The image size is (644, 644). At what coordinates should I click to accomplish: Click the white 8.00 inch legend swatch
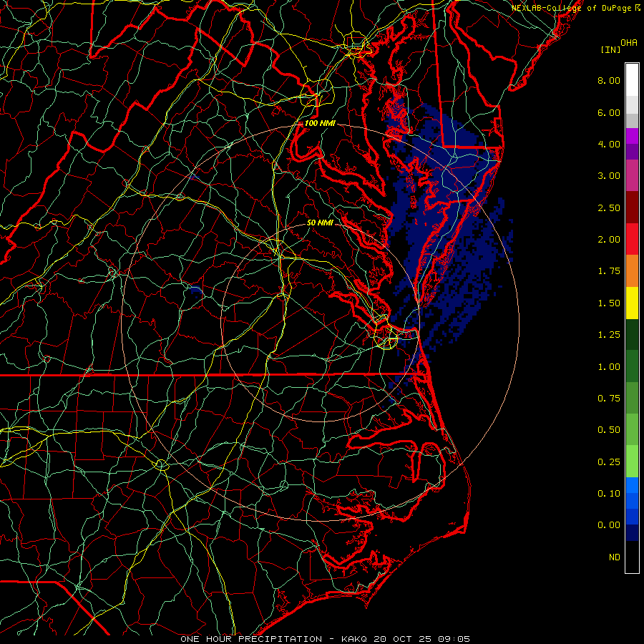[632, 80]
